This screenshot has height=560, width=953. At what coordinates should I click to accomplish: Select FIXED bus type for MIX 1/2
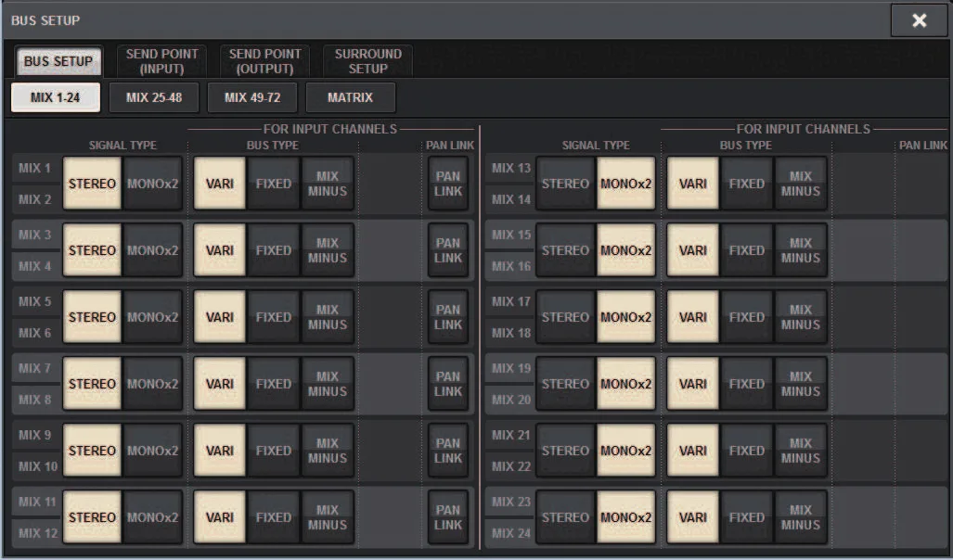point(274,184)
